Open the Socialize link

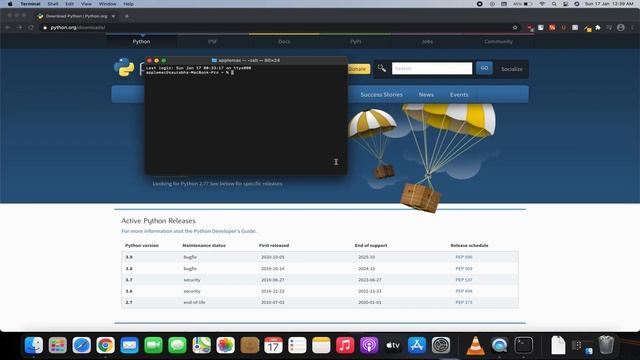click(511, 69)
